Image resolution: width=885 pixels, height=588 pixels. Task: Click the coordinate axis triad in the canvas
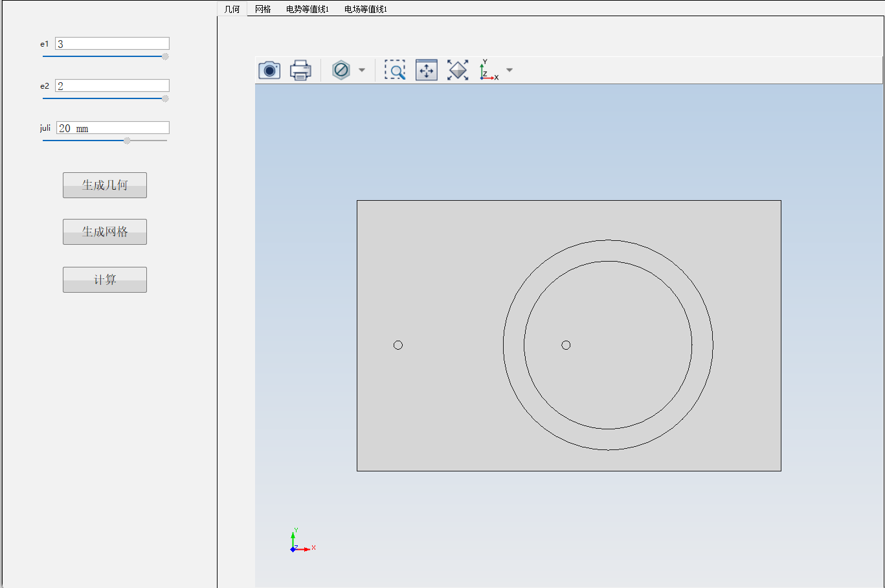[302, 541]
